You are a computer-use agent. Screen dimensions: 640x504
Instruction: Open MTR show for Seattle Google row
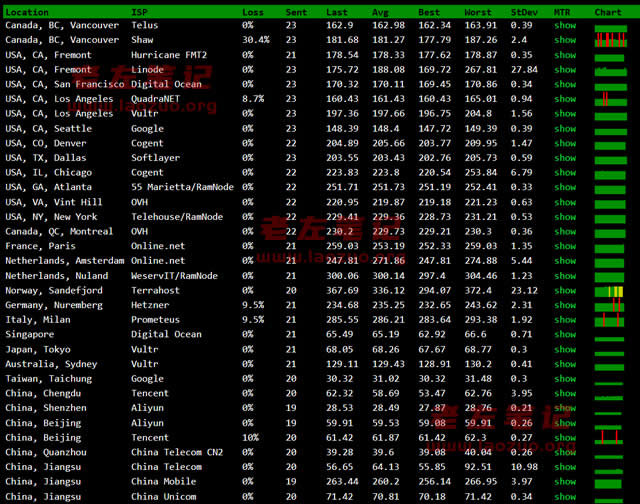(x=565, y=129)
